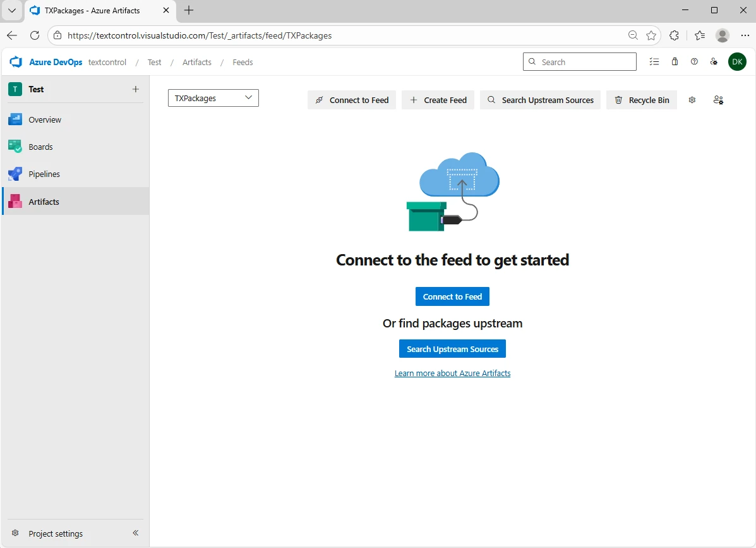756x548 pixels.
Task: Open the Learn more about Azure Artifacts link
Action: coord(452,373)
